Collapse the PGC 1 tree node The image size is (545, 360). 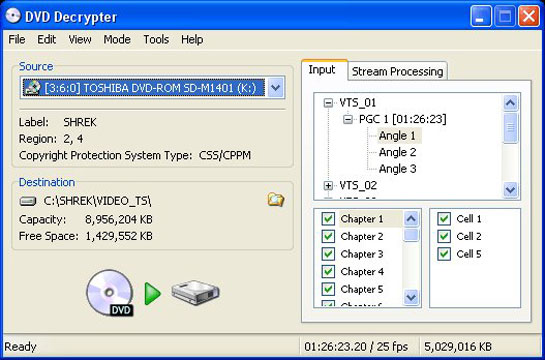348,120
